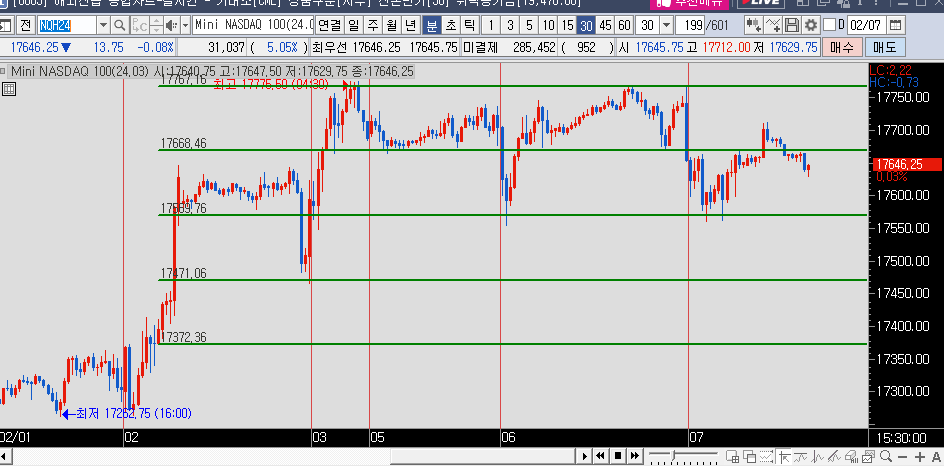Select the crosshair cursor tool icon
Viewport: 944px width, 466px height.
point(784,456)
